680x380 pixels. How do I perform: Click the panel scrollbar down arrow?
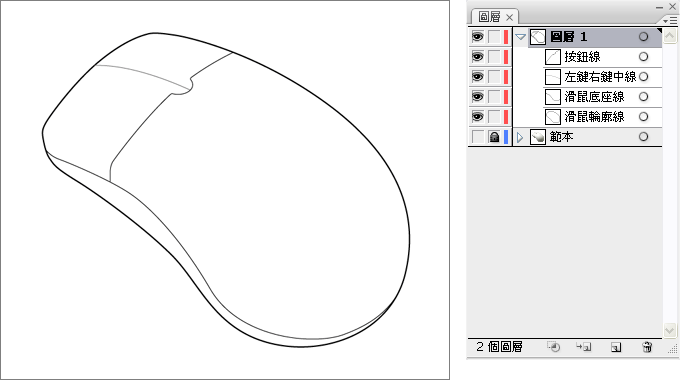pyautogui.click(x=670, y=331)
